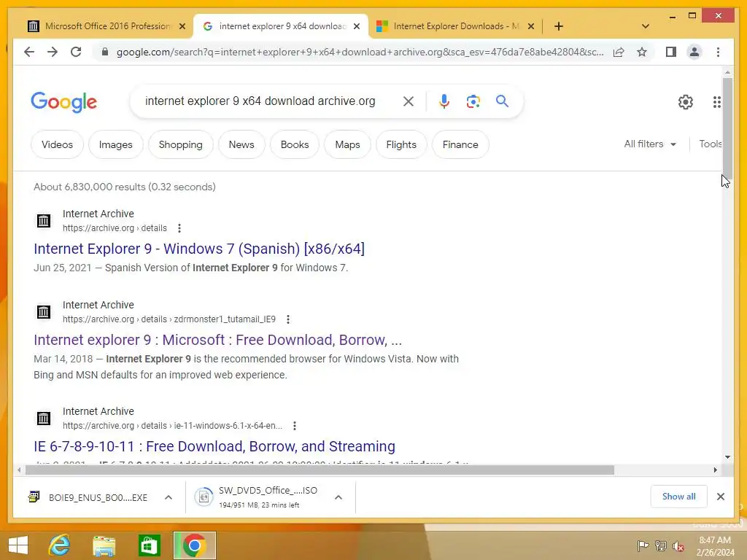Open the Chrome profile avatar menu
Image resolution: width=747 pixels, height=560 pixels.
pos(694,52)
